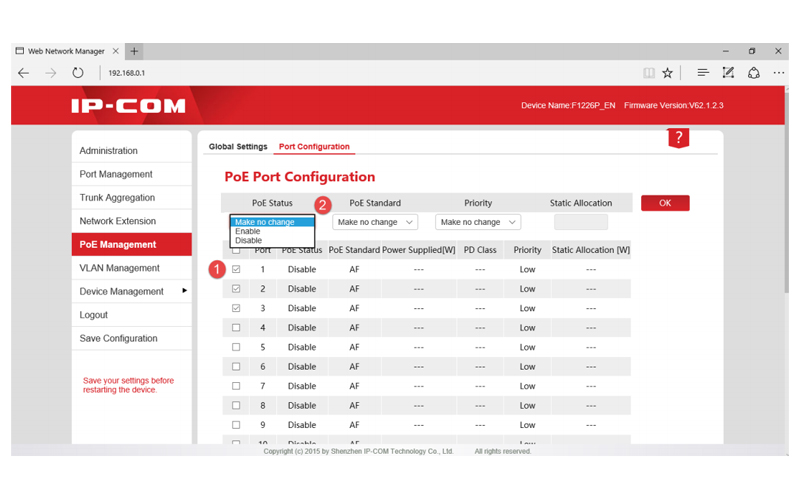Open the browser Hub icon
The width and height of the screenshot is (800, 500).
coord(703,73)
